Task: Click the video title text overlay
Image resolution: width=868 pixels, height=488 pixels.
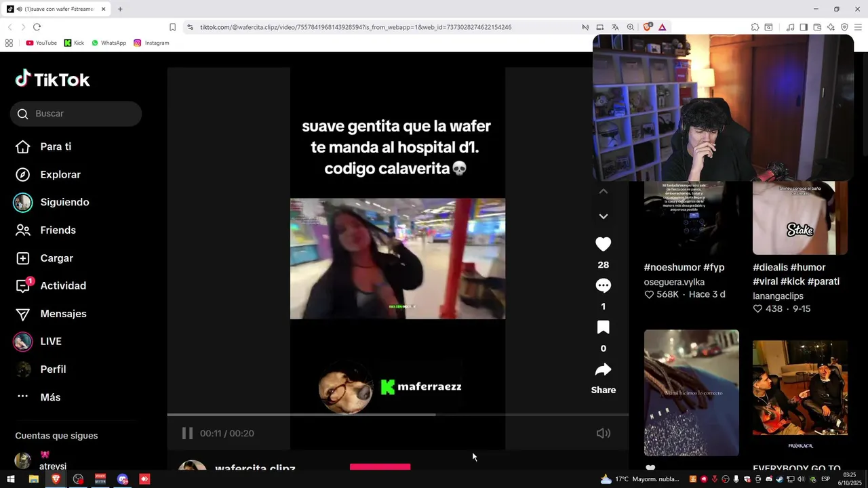Action: click(397, 147)
